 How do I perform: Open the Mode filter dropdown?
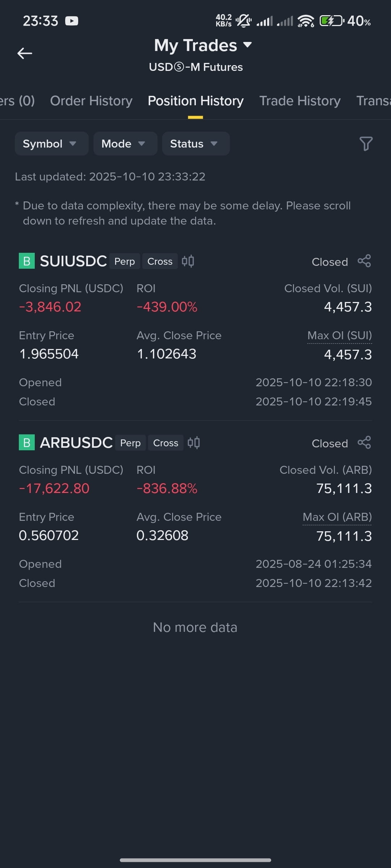point(125,144)
